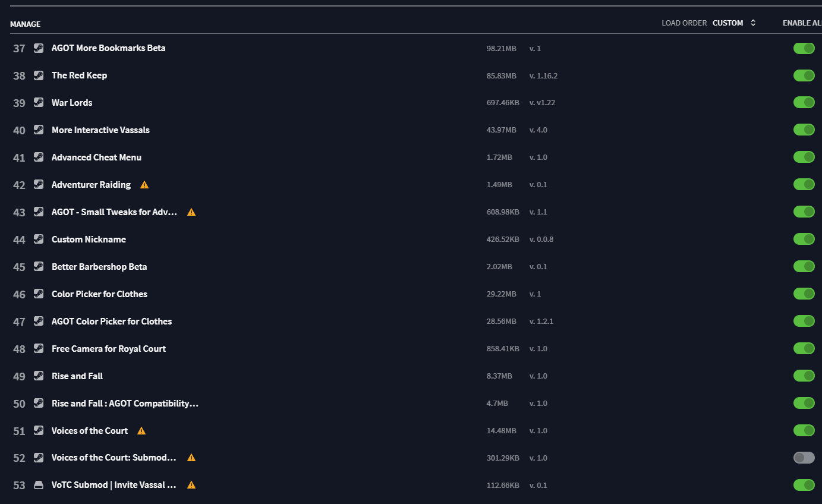Click Steam icon next to Color Picker for Clothes

pos(39,294)
